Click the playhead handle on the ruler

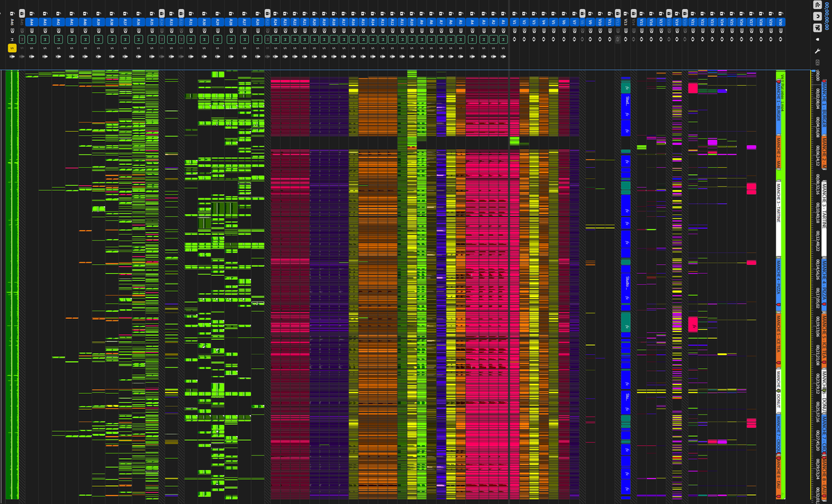[x=813, y=71]
